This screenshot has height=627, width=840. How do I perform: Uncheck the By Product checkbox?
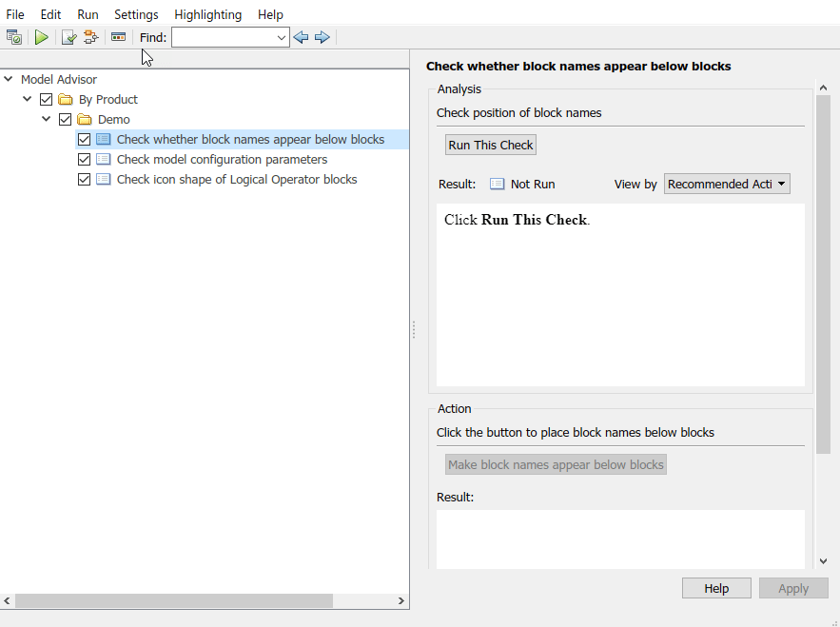[x=46, y=100]
